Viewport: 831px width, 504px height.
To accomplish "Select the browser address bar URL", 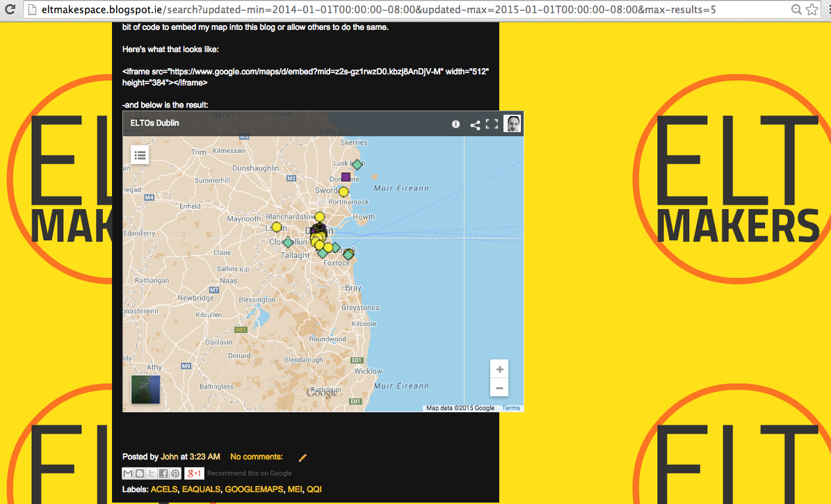I will 378,9.
